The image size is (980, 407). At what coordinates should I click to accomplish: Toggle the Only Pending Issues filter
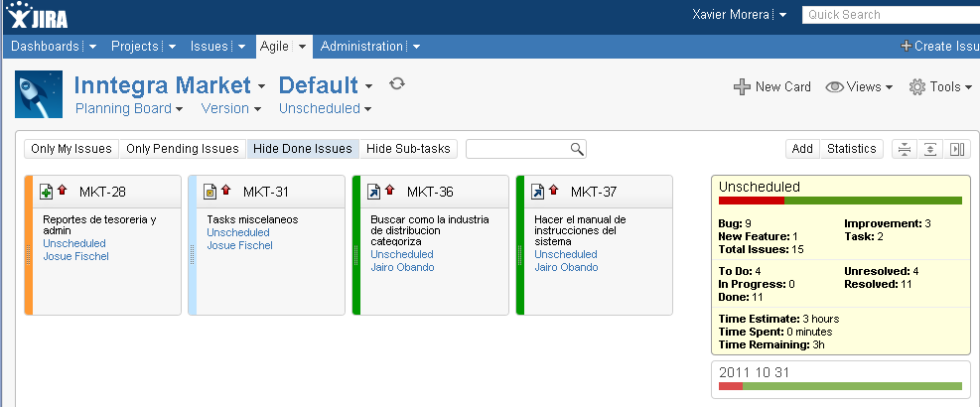183,149
